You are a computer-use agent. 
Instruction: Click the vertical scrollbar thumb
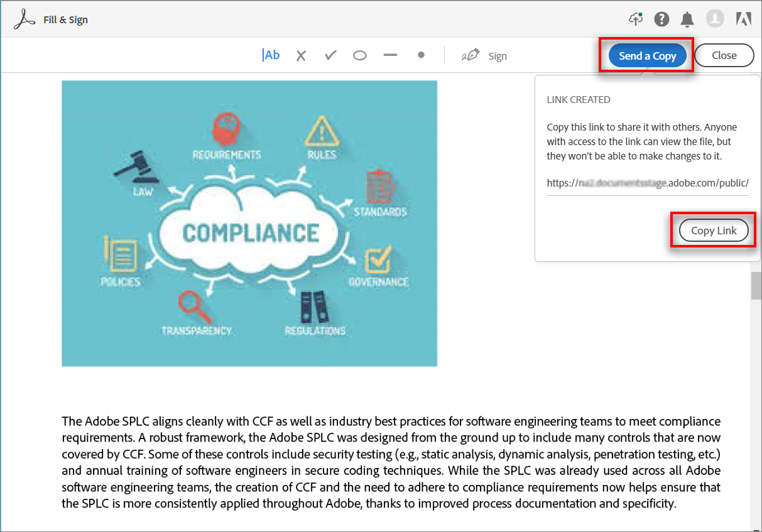(x=756, y=286)
